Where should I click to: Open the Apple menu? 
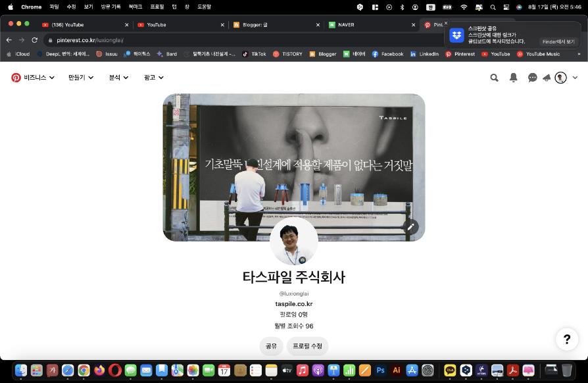[11, 7]
